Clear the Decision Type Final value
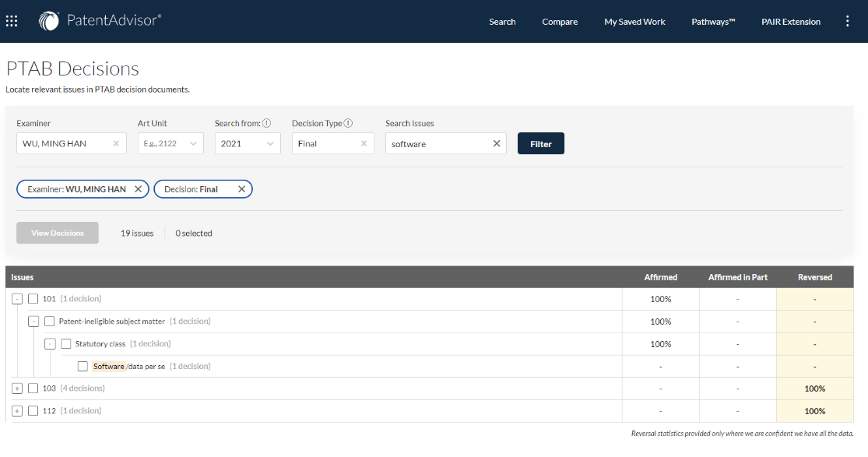The width and height of the screenshot is (868, 457). [364, 143]
